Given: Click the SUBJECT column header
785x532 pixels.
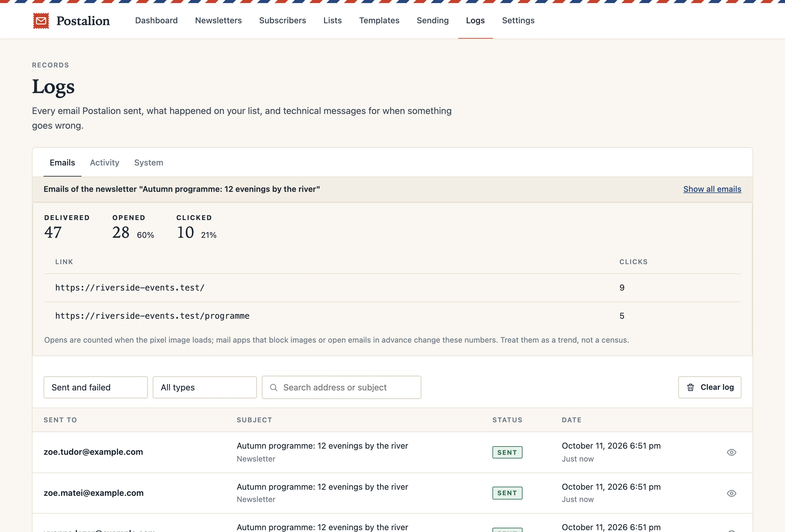Looking at the screenshot, I should 254,420.
